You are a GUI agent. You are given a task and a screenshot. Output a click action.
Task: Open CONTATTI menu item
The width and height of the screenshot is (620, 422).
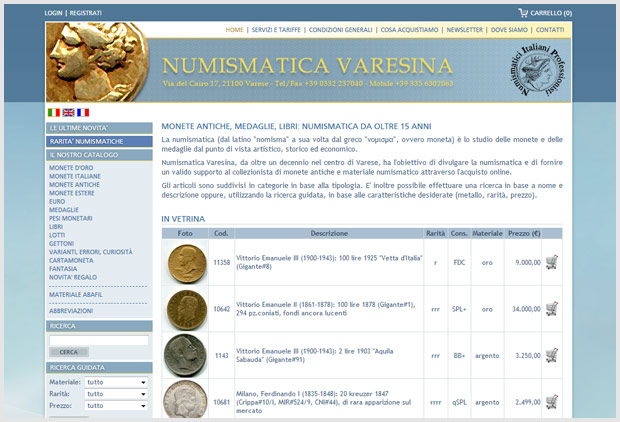point(550,30)
